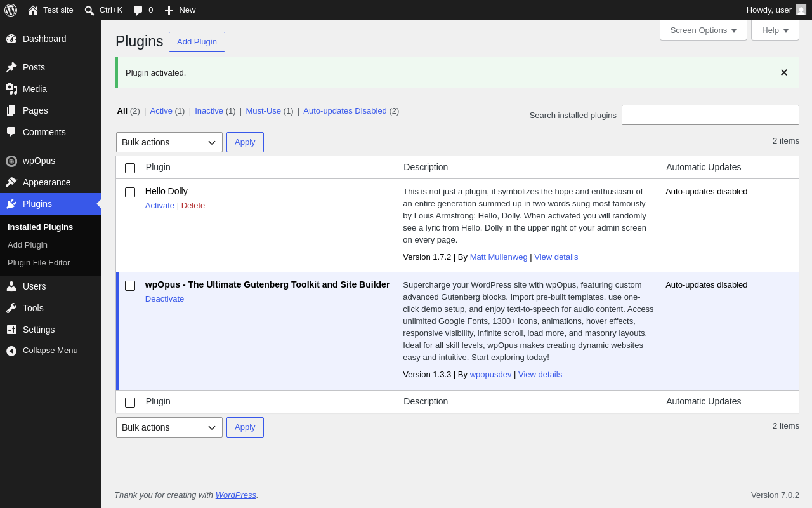The image size is (812, 508).
Task: Filter plugins by Must-Use
Action: [x=263, y=111]
